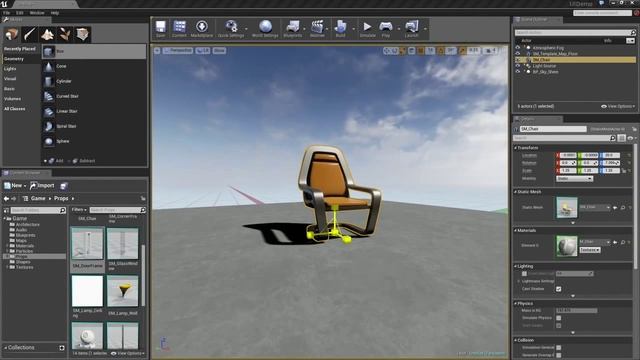Select the Landscape mode icon
Image resolution: width=640 pixels, height=360 pixels.
47,34
